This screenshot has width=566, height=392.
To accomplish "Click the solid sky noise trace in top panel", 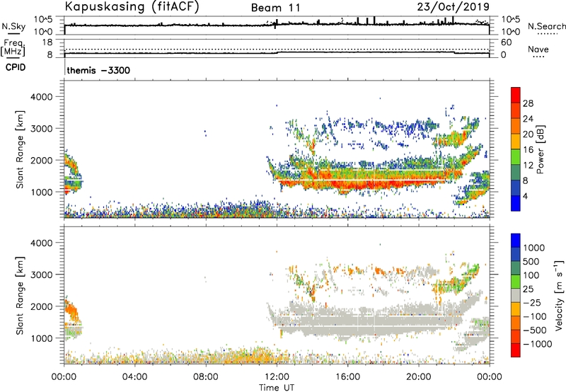I will 277,25.
